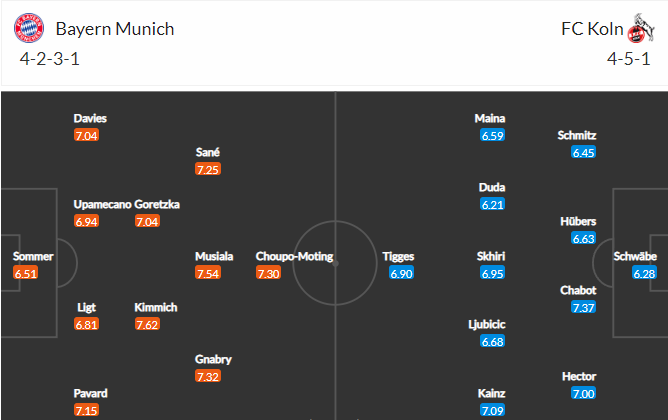Click the Koln 4-5-1 formation label
Image resolution: width=668 pixels, height=420 pixels.
tap(629, 59)
